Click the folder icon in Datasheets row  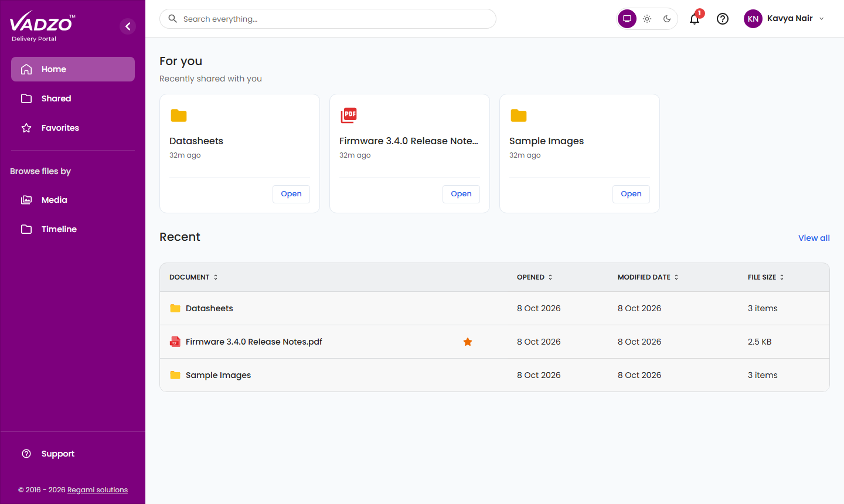click(x=175, y=308)
